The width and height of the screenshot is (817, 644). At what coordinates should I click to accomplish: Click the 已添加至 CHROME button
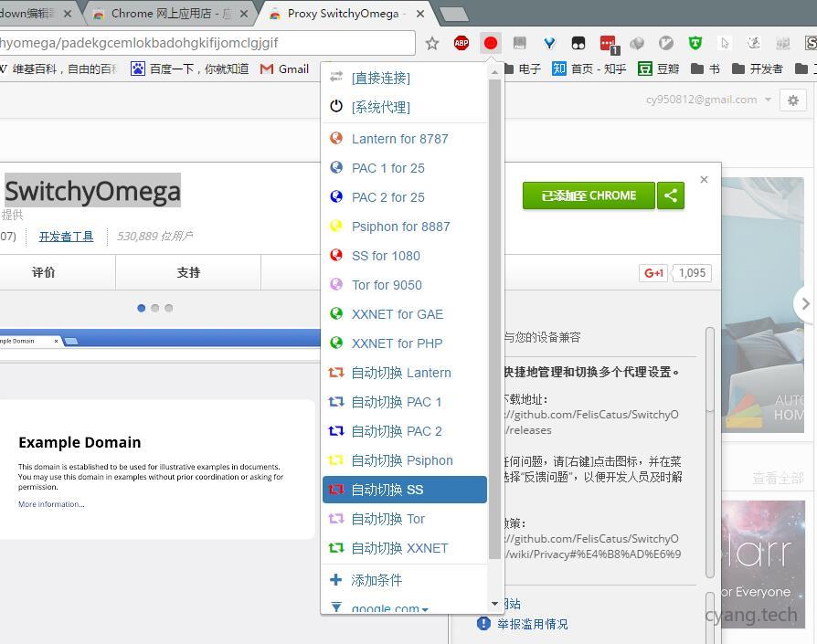point(589,195)
